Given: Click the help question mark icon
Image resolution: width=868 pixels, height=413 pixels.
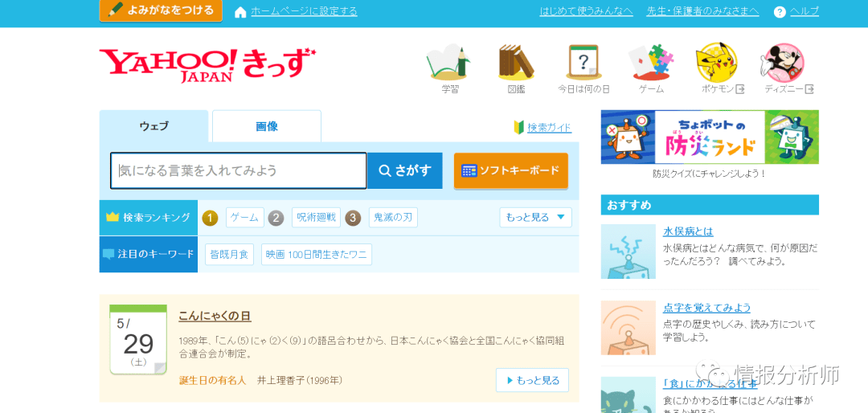Looking at the screenshot, I should [780, 12].
